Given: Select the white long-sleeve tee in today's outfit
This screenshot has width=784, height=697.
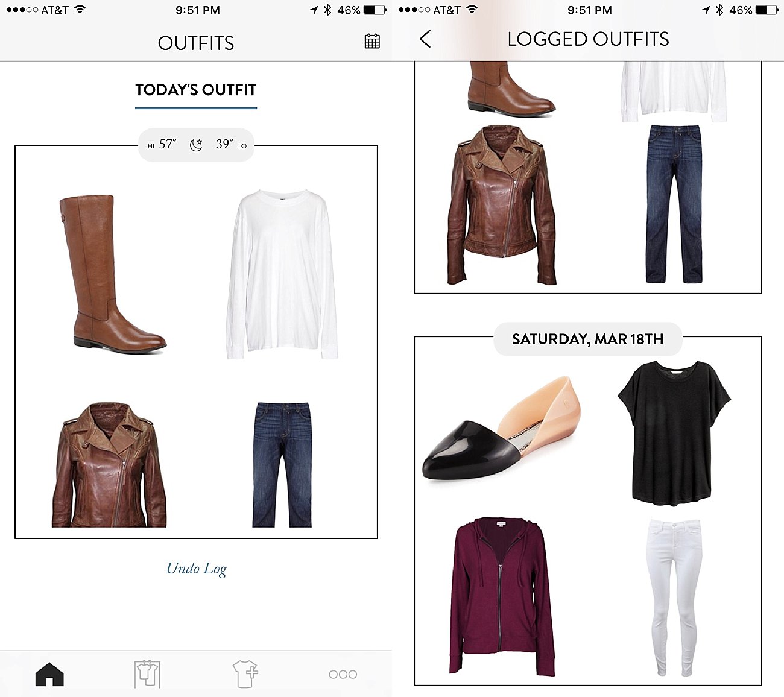Looking at the screenshot, I should pyautogui.click(x=282, y=274).
